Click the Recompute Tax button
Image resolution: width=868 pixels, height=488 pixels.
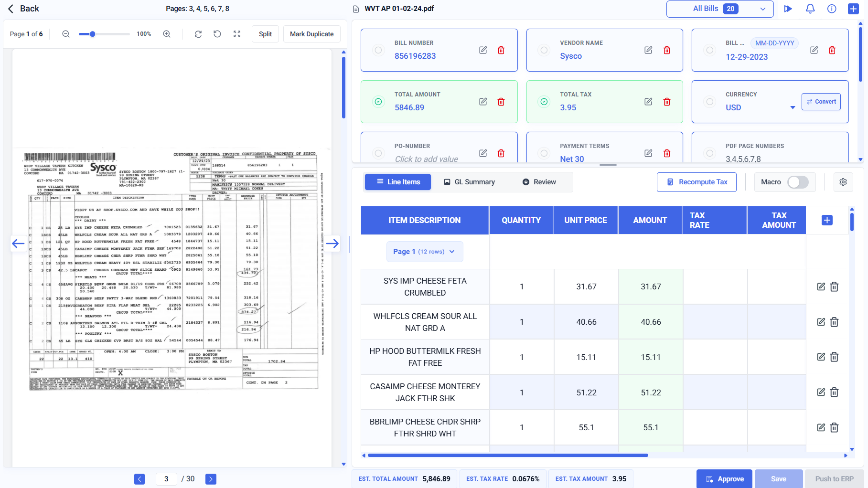pyautogui.click(x=697, y=182)
